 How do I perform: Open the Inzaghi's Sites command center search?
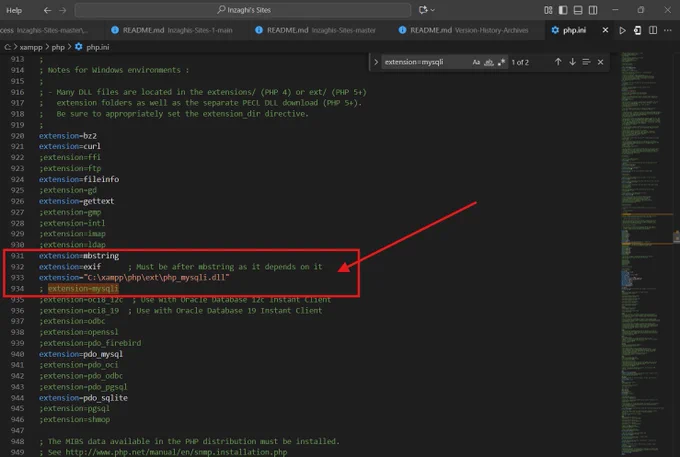point(243,10)
